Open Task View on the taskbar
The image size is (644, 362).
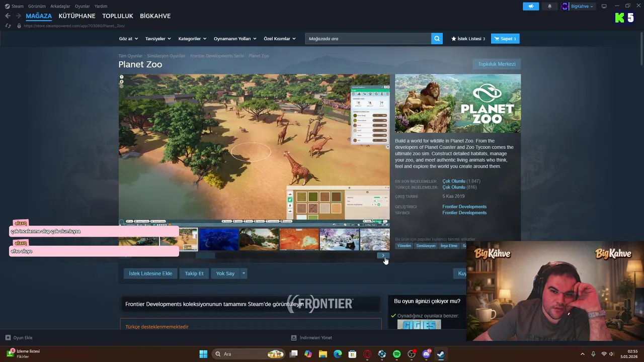(294, 354)
